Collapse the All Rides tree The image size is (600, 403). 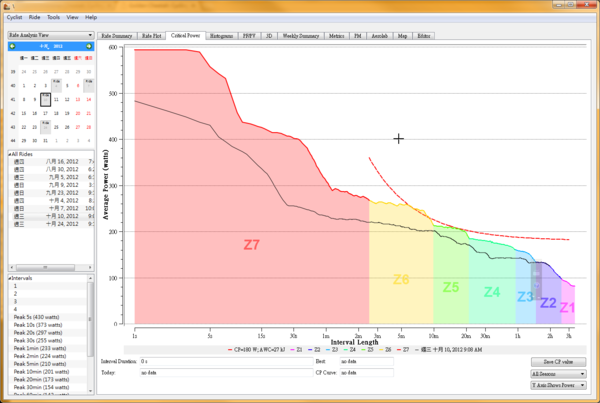pos(9,154)
